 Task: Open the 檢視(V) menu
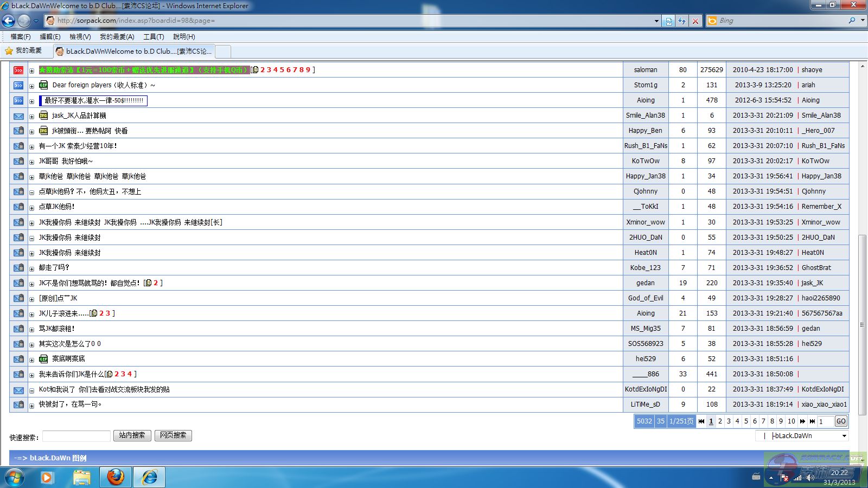point(80,36)
